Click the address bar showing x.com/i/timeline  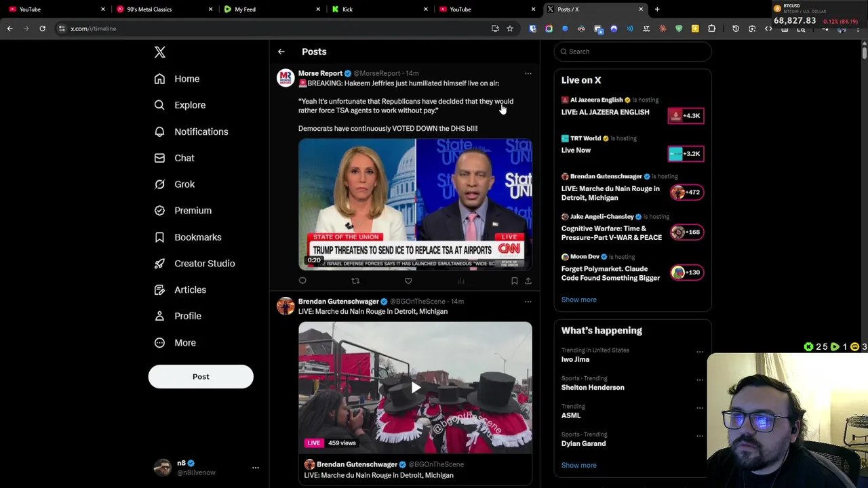[x=271, y=28]
